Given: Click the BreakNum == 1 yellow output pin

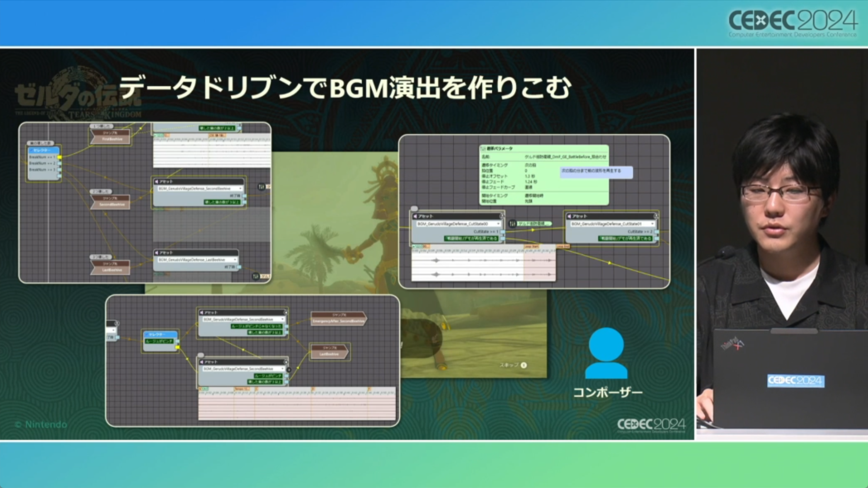Looking at the screenshot, I should (60, 157).
